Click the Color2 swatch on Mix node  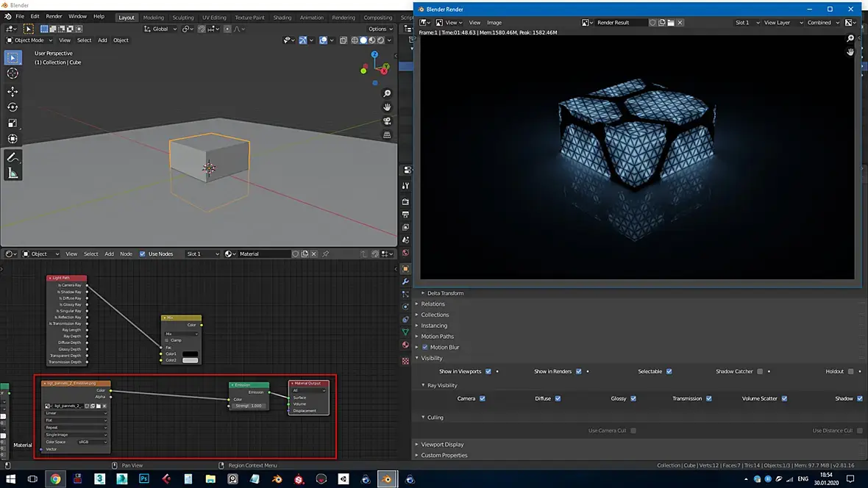[x=190, y=360]
